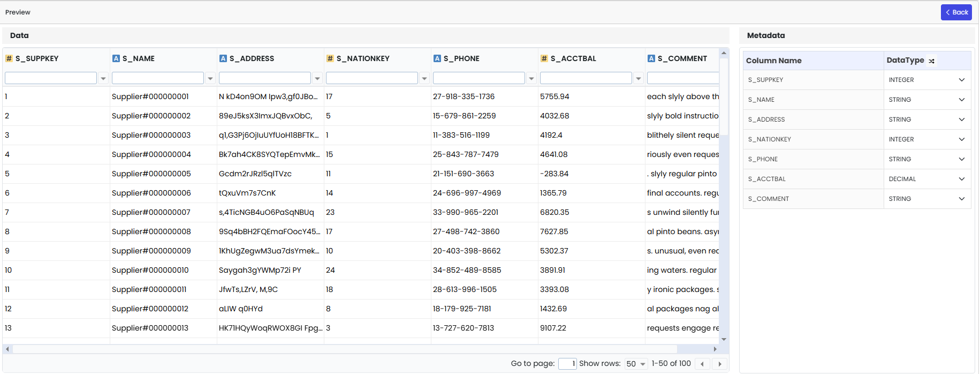Change the S_SUPPKEY data type dropdown
The image size is (980, 374).
tap(927, 80)
